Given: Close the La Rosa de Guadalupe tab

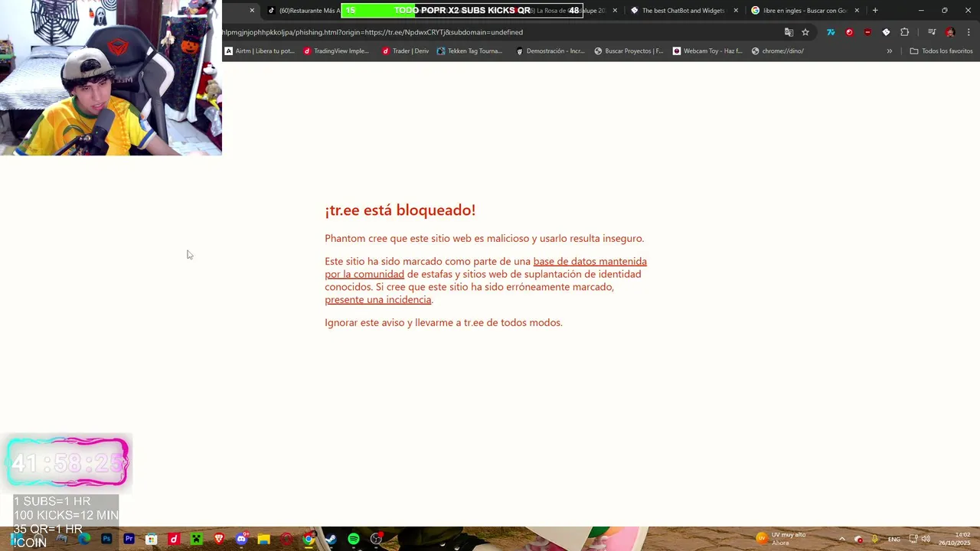Looking at the screenshot, I should tap(615, 11).
